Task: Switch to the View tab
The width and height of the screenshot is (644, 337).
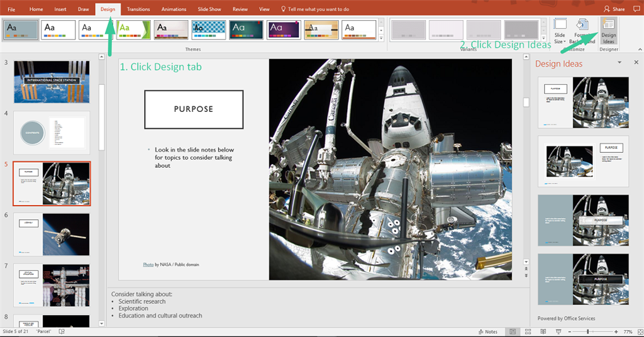Action: tap(265, 9)
